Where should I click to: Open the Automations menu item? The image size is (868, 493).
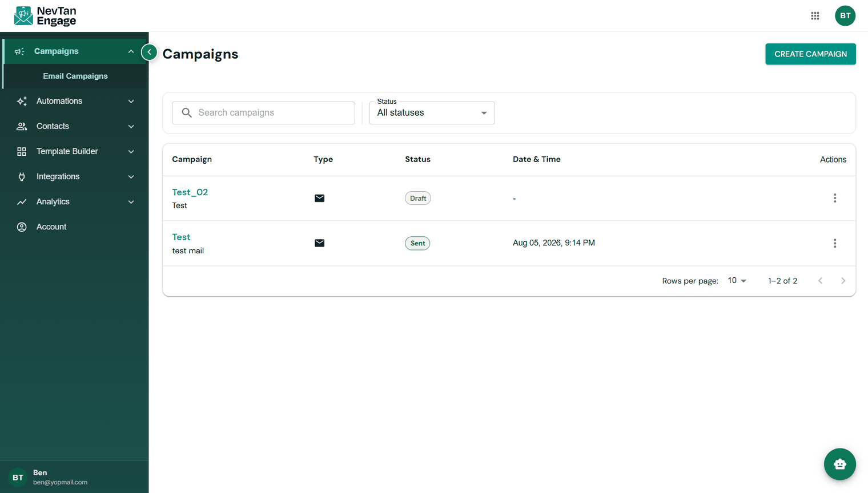point(74,101)
